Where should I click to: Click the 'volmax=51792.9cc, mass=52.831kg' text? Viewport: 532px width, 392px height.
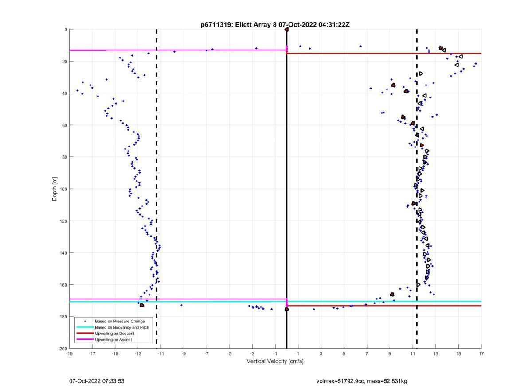pos(362,381)
